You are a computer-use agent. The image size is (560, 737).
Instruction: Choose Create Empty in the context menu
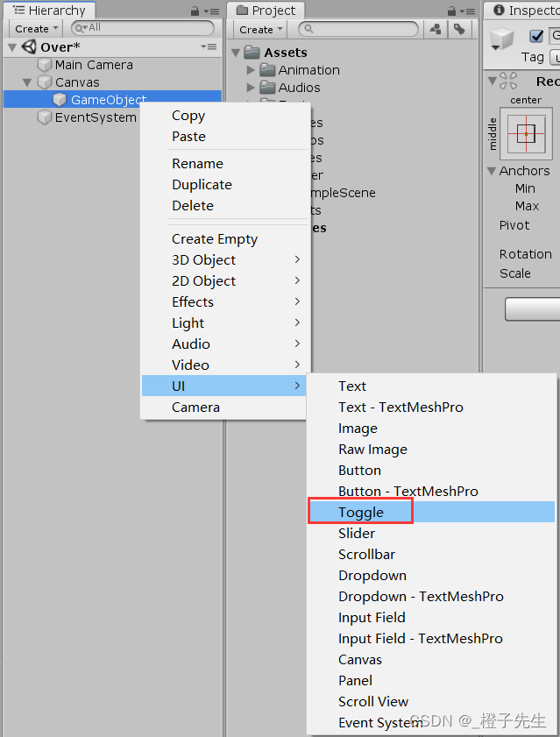[223, 239]
